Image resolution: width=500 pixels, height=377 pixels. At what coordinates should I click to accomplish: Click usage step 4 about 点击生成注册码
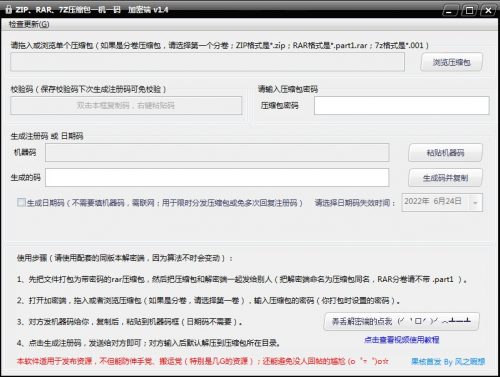pyautogui.click(x=149, y=343)
